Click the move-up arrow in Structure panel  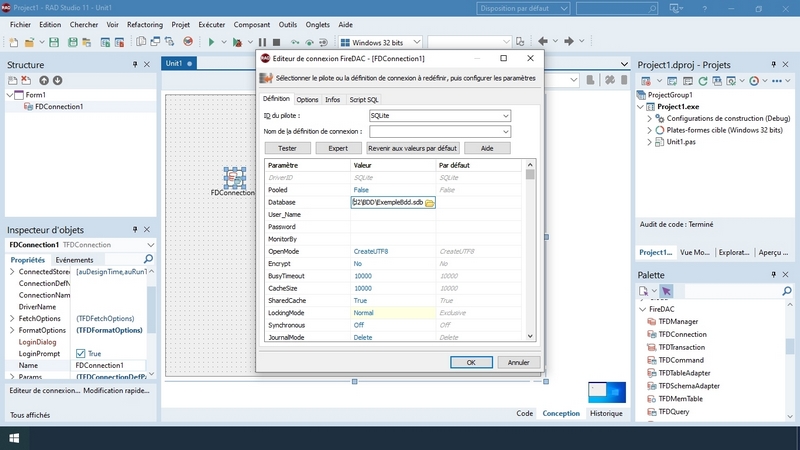(x=42, y=80)
